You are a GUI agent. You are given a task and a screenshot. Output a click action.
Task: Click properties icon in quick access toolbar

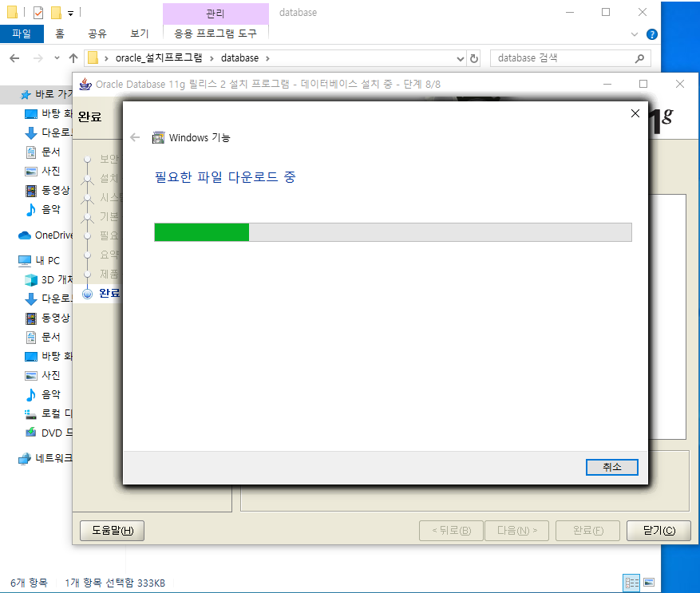point(38,13)
